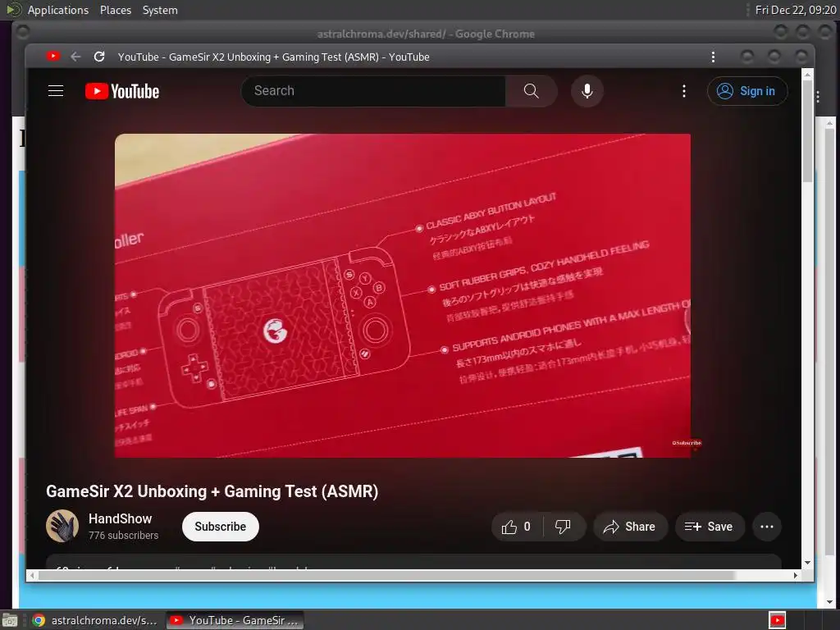Open the Applications menu

pyautogui.click(x=58, y=10)
